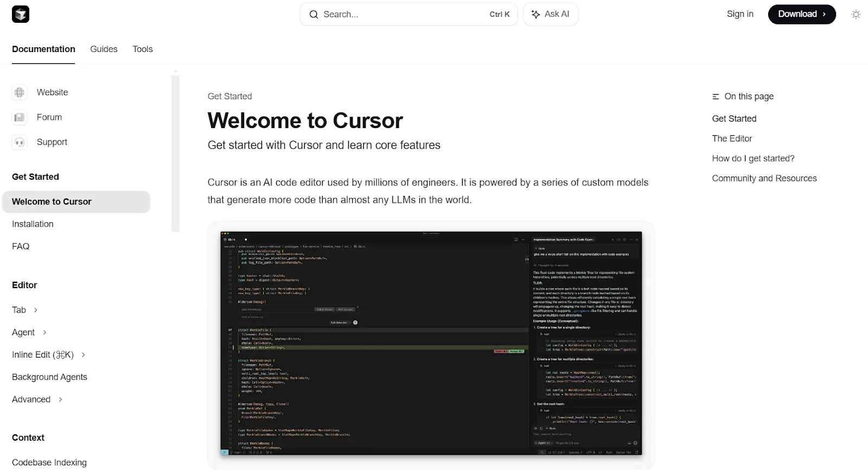Click the Get Started sidebar section heading
868x470 pixels.
tap(35, 177)
